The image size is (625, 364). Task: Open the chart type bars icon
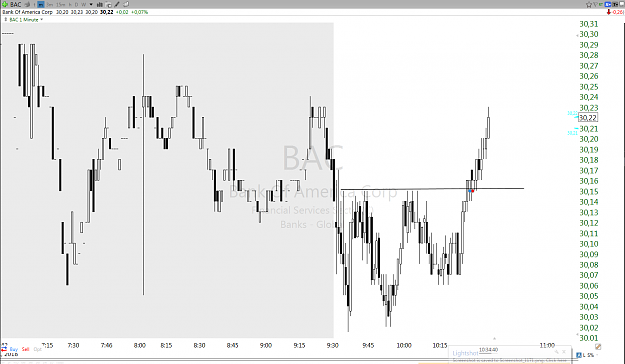(x=99, y=4)
